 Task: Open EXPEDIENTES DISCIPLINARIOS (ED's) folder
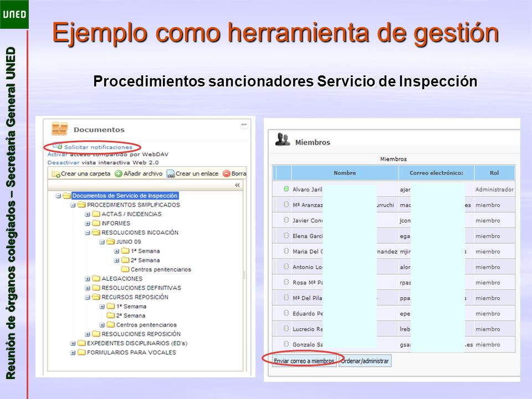point(137,343)
